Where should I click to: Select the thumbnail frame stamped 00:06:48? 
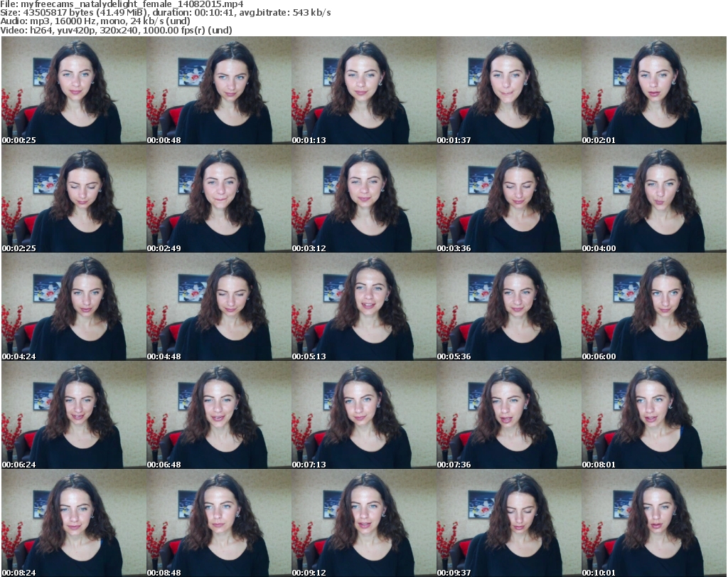coord(219,415)
